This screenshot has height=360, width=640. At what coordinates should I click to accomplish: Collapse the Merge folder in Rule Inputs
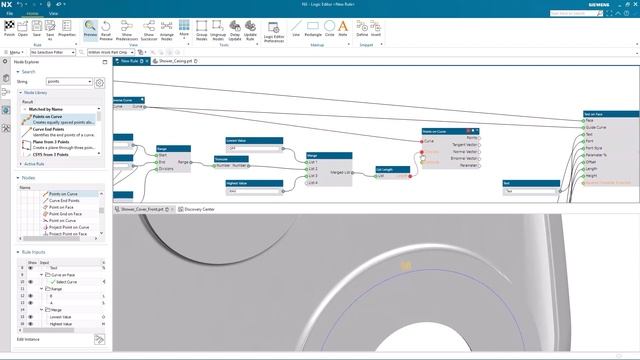click(x=42, y=310)
